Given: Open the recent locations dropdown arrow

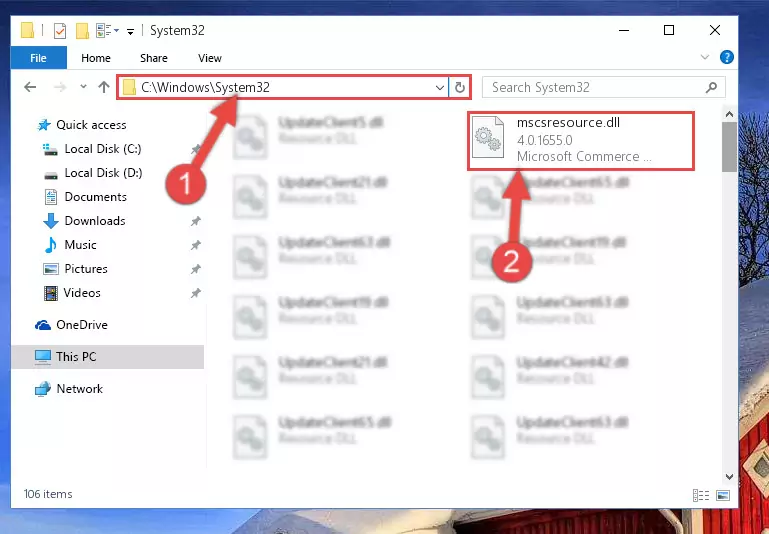Looking at the screenshot, I should tap(83, 87).
